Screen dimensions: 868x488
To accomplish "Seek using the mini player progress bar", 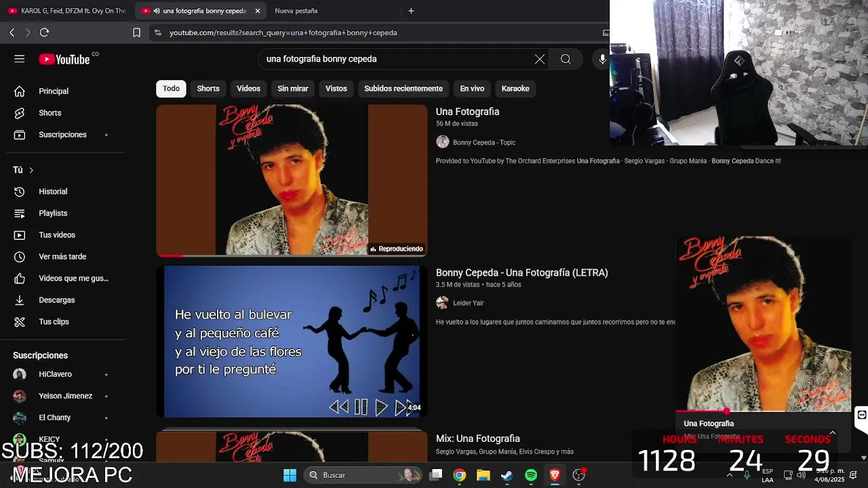I will pyautogui.click(x=764, y=411).
